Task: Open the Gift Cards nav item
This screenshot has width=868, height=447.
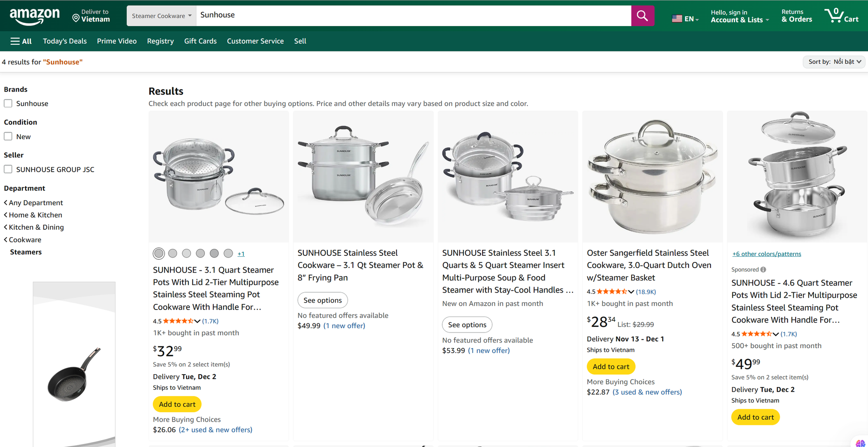Action: pos(200,41)
